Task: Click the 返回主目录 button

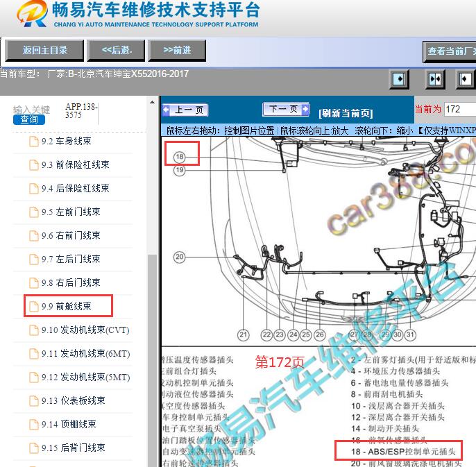Action: click(x=44, y=50)
